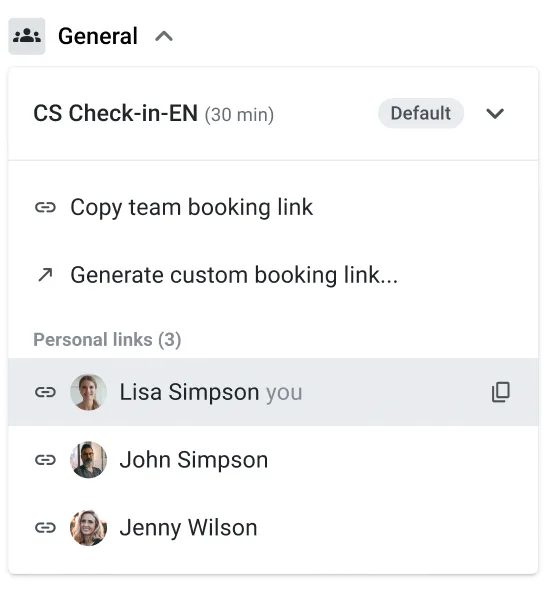Choose Generate custom booking link

[273, 275]
